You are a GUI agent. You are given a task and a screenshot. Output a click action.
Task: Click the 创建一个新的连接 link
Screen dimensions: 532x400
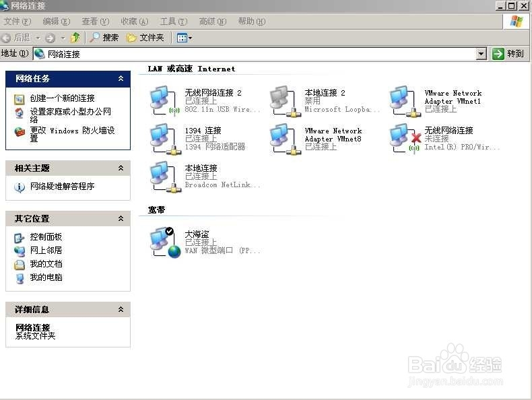click(x=62, y=98)
